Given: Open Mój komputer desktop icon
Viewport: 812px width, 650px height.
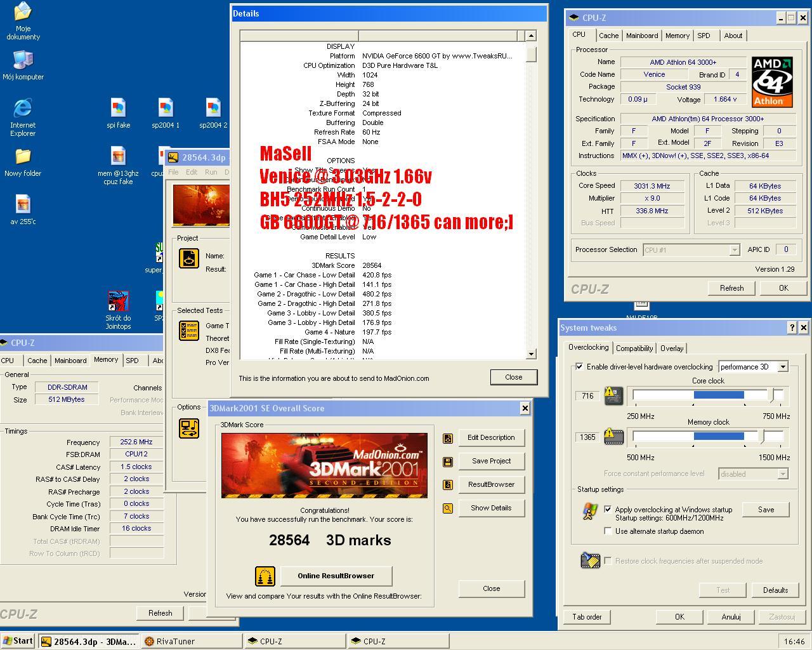Looking at the screenshot, I should point(23,65).
